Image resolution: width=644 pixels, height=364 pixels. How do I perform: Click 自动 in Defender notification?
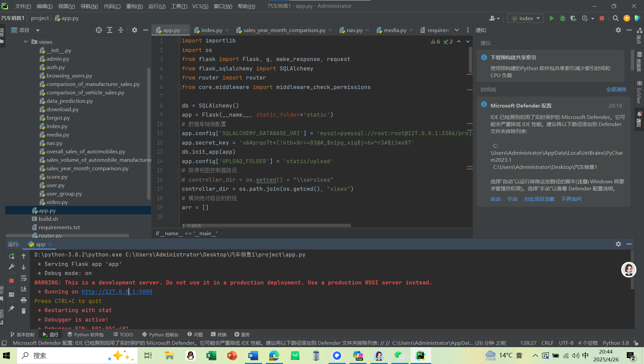click(496, 199)
